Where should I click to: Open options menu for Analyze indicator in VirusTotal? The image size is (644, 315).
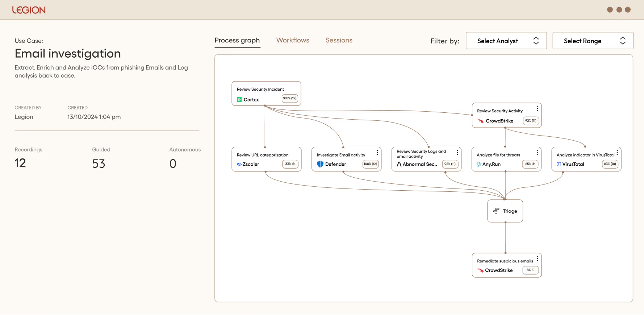point(617,153)
